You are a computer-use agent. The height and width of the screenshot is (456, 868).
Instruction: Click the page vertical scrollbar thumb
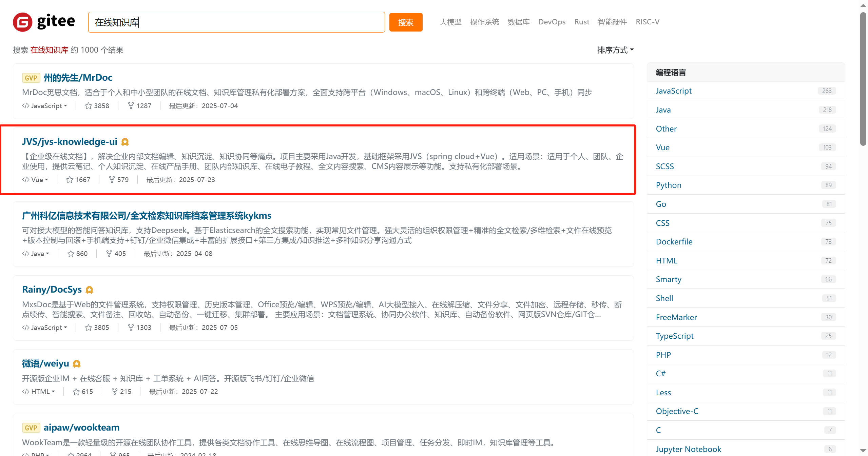[x=863, y=79]
